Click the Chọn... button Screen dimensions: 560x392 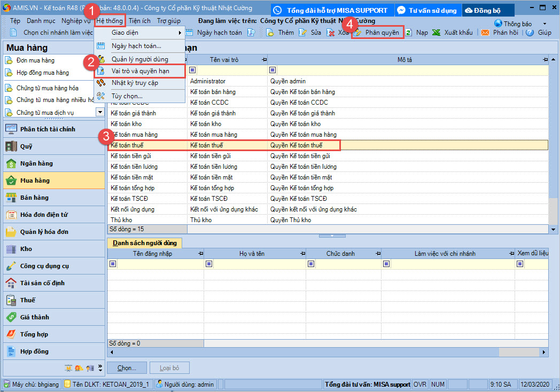pos(127,368)
